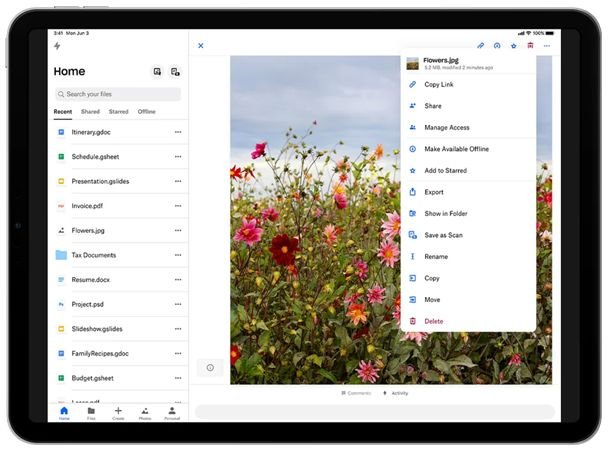Focus the Search your files field
609x452 pixels.
118,94
